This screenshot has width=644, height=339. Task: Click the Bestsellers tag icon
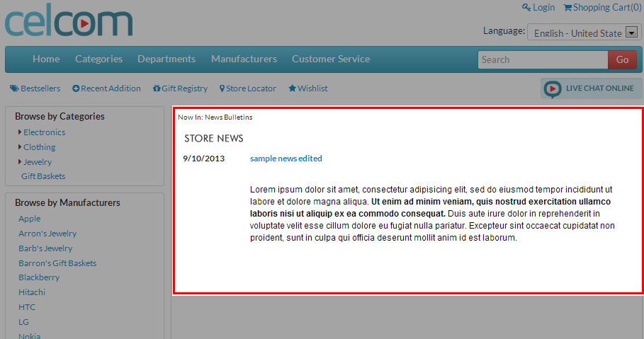[x=14, y=88]
